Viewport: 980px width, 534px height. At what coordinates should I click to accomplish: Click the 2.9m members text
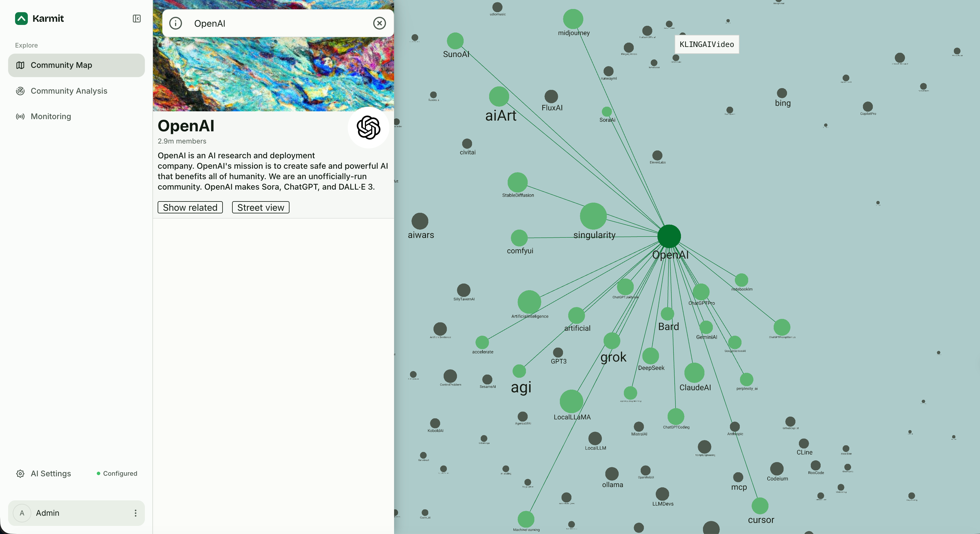tap(182, 141)
